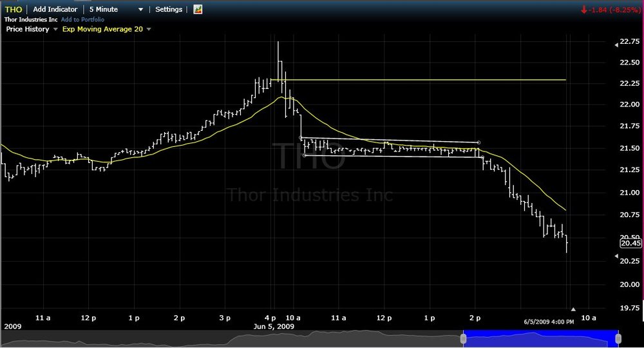Open the Add Indicator menu

55,9
